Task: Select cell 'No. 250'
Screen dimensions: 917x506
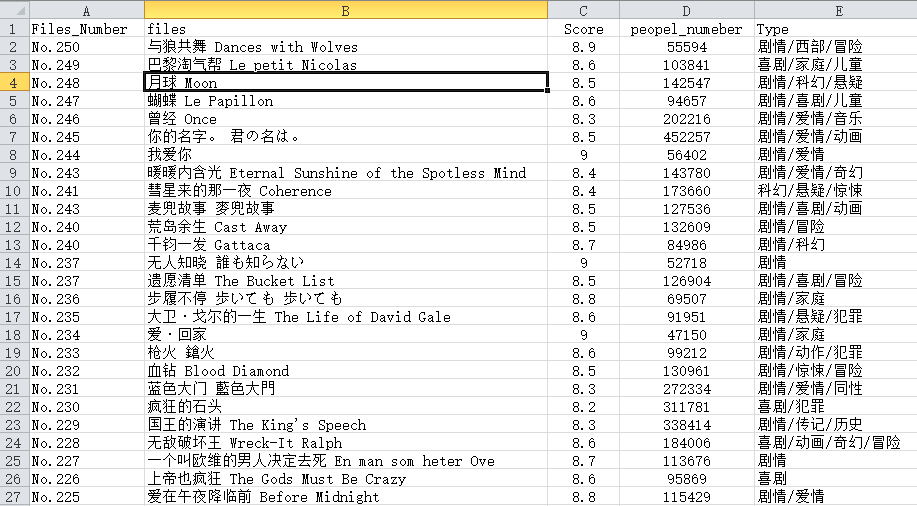Action: [87, 47]
